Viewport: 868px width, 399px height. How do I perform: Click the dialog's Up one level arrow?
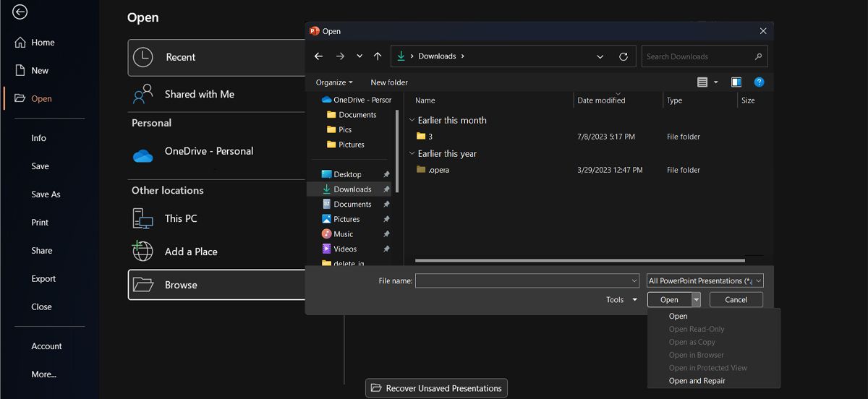click(378, 56)
